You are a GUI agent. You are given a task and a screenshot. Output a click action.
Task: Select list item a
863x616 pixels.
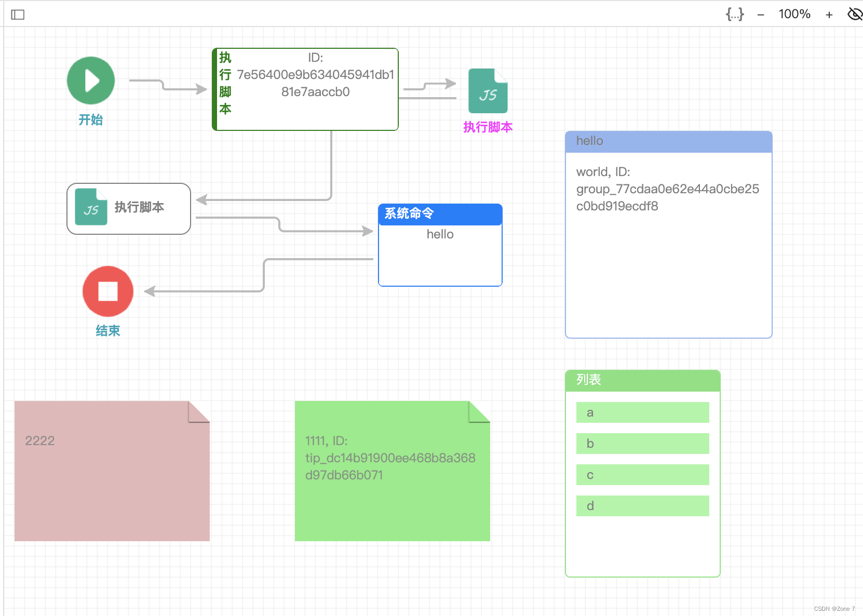point(643,412)
